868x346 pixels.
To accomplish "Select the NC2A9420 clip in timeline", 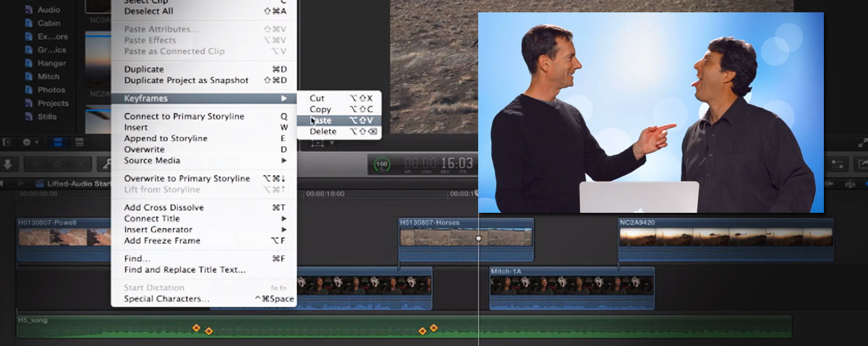I will [726, 240].
